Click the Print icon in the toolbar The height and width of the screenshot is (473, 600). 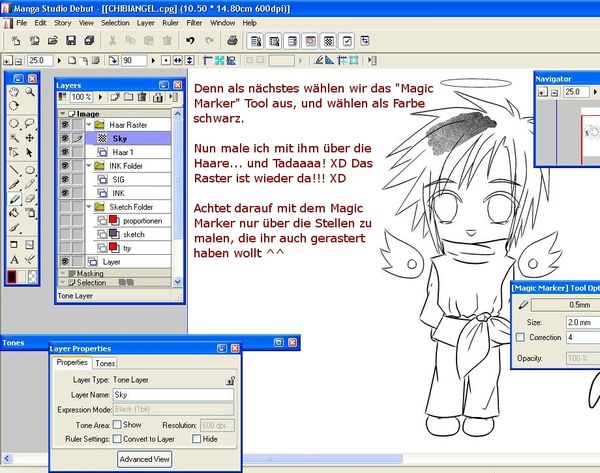tap(232, 41)
